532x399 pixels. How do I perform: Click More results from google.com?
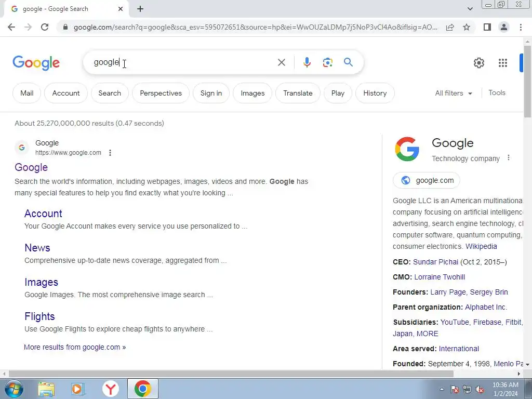75,347
